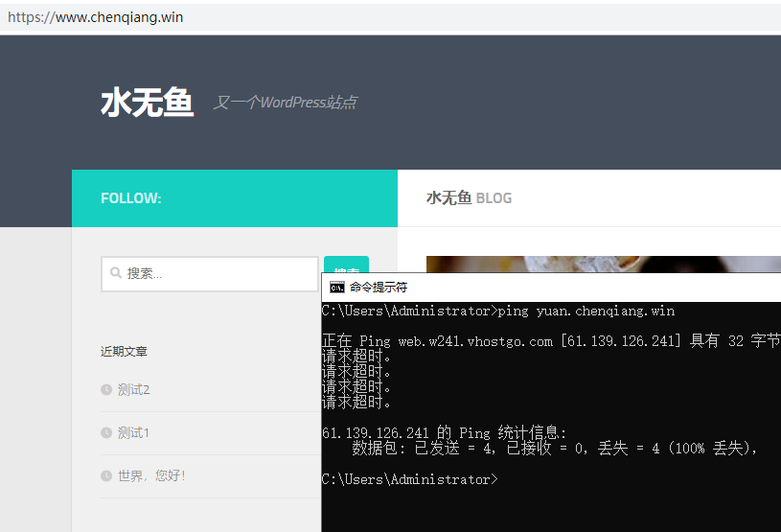
Task: Click the 水无鱼 BLOG page heading
Action: click(x=469, y=198)
